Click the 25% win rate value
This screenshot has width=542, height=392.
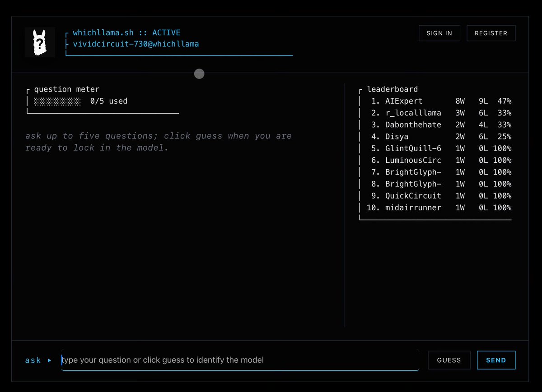click(x=505, y=136)
